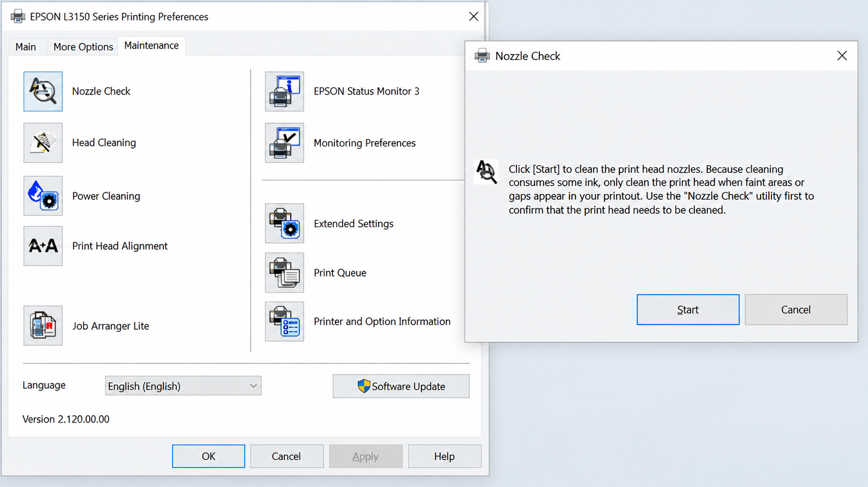Click the 'Power Cleaning' label
The height and width of the screenshot is (487, 868).
106,196
